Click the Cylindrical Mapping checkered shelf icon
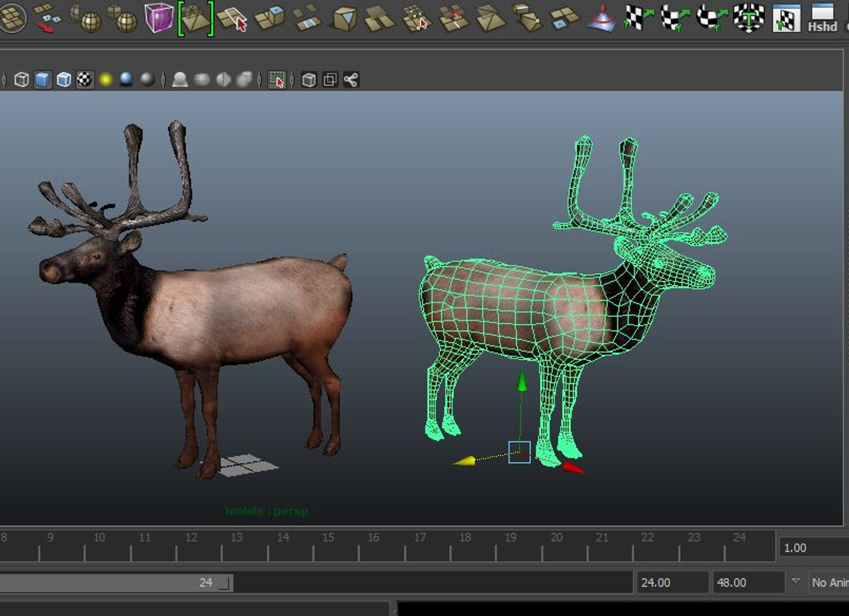The image size is (849, 616). pos(675,17)
